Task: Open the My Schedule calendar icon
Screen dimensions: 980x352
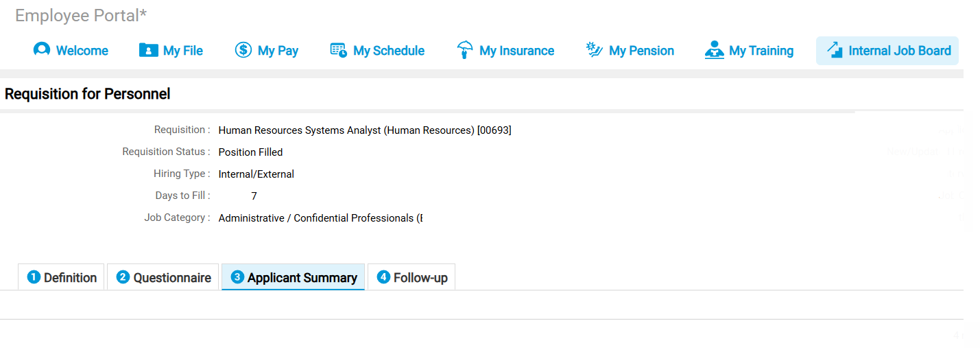Action: (339, 50)
